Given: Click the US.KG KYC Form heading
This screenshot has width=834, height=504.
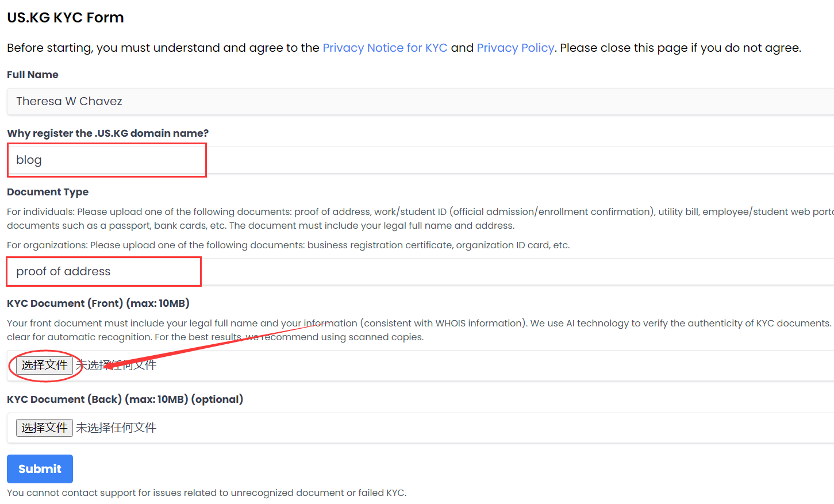Looking at the screenshot, I should pos(66,18).
